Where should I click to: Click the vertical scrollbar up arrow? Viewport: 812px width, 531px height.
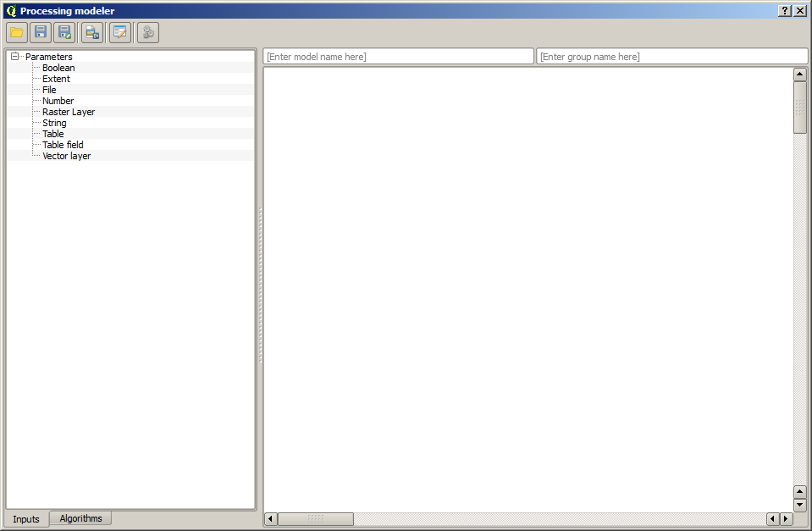coord(800,75)
